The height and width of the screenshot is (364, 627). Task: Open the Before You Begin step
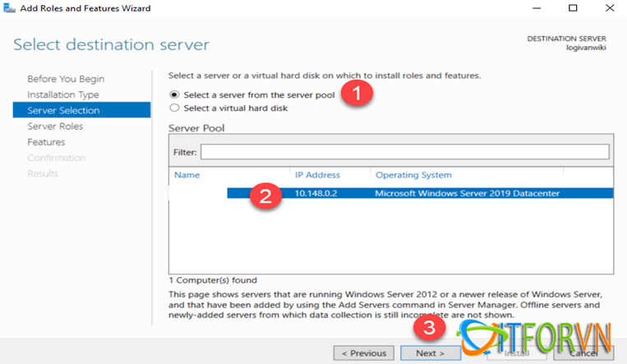pos(66,79)
